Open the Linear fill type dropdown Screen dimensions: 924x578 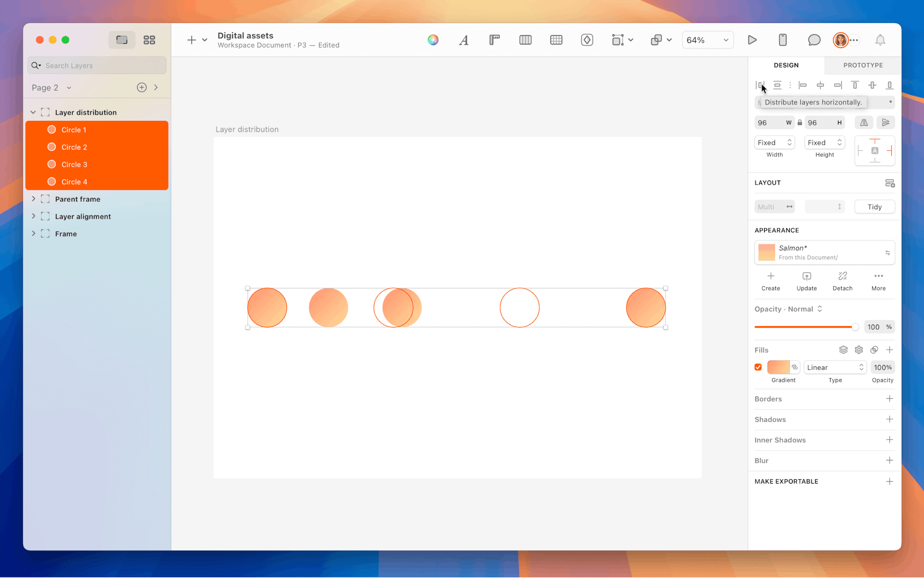point(835,368)
